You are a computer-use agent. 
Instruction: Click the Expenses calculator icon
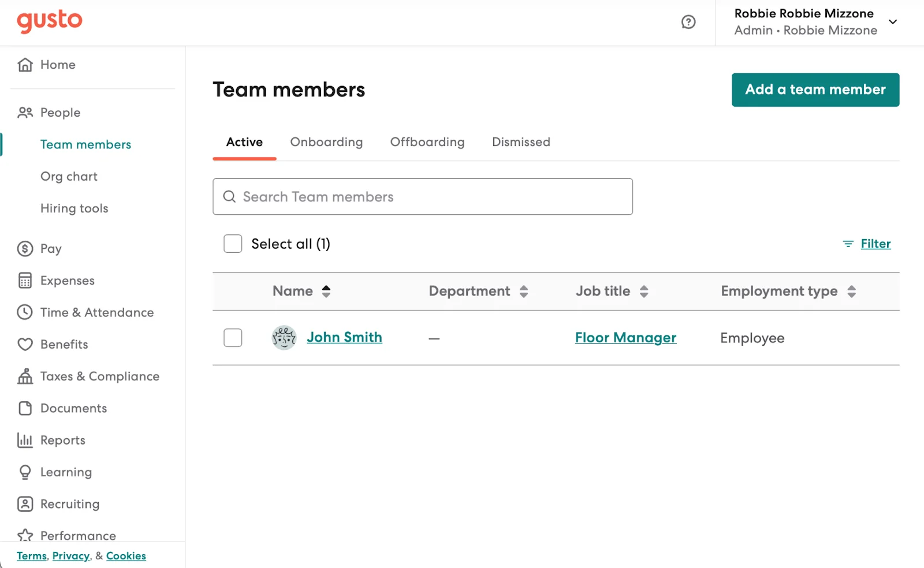coord(25,281)
